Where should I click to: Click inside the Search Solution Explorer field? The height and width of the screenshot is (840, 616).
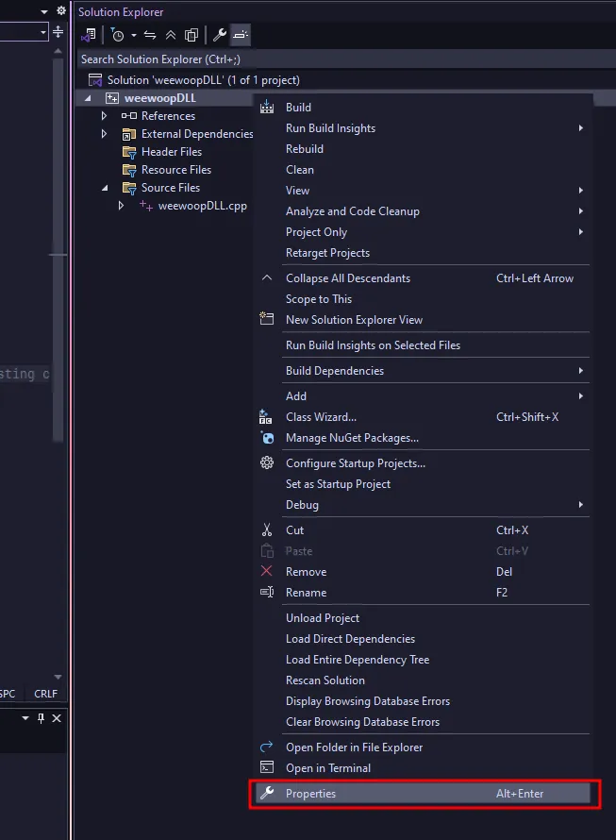283,58
